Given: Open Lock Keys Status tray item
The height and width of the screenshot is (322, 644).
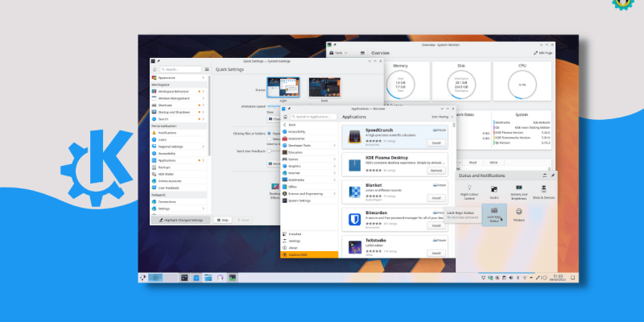Looking at the screenshot, I should tap(494, 215).
